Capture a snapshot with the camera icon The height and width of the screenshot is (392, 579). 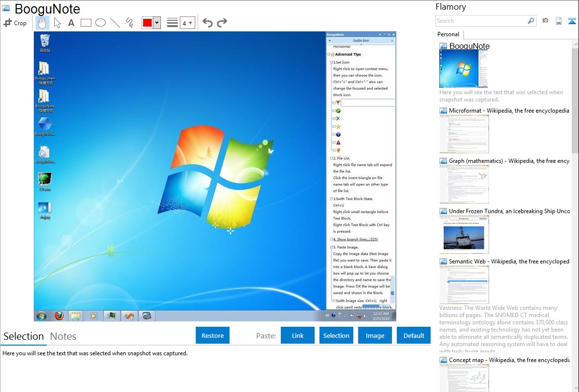click(545, 21)
